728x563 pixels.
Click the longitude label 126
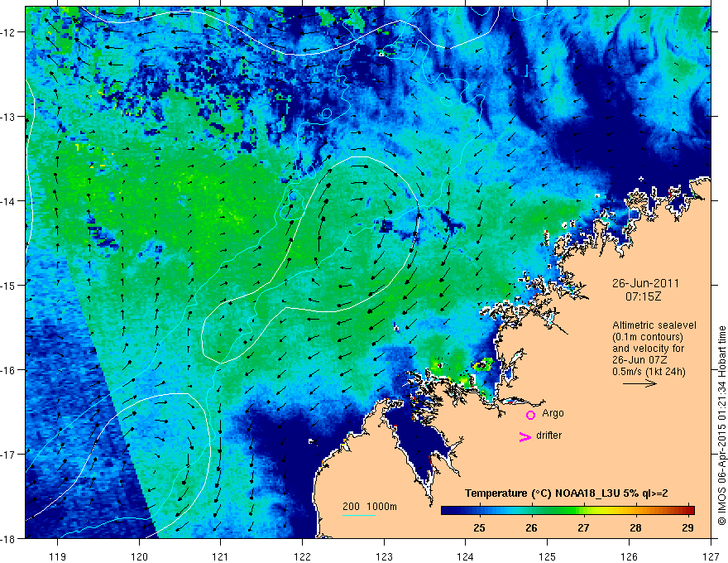pyautogui.click(x=629, y=556)
